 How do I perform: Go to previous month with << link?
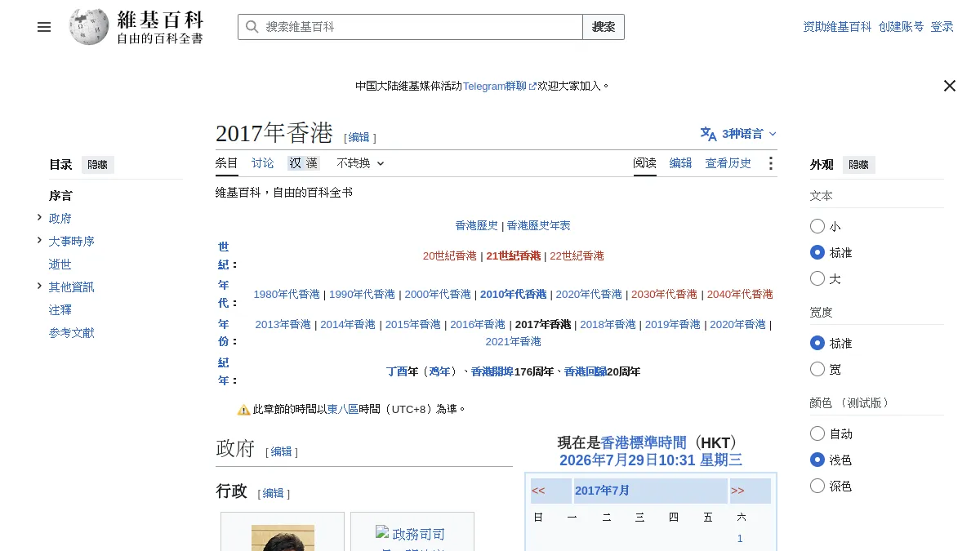538,491
